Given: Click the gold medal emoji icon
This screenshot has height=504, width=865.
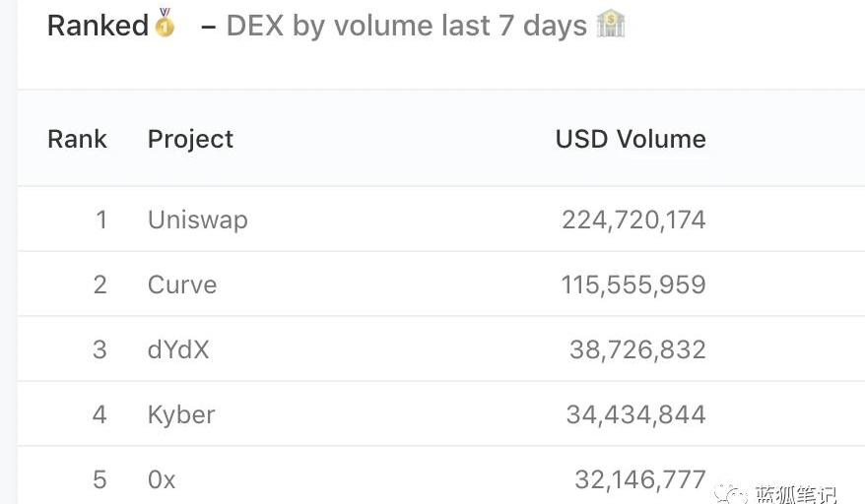Looking at the screenshot, I should tap(165, 24).
